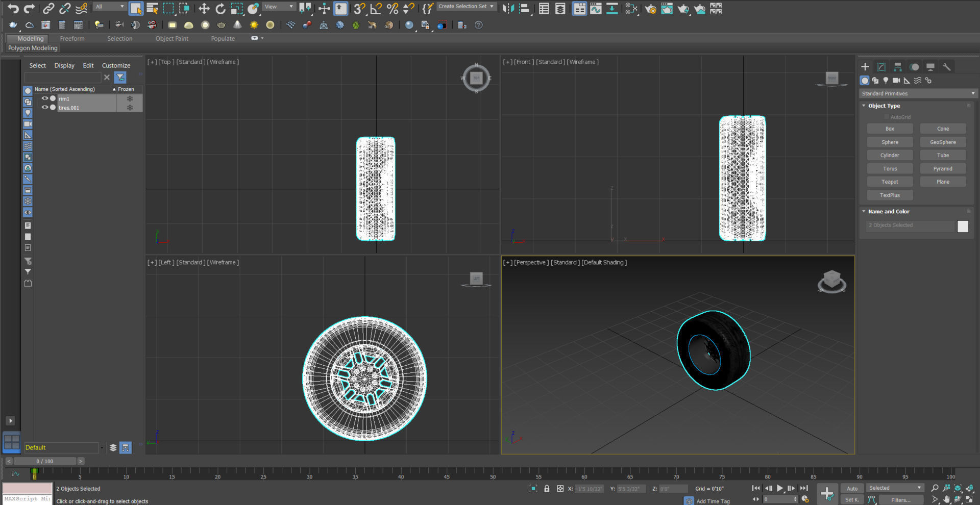Viewport: 980px width, 505px height.
Task: Open Scene Explorer Customize menu
Action: click(x=116, y=65)
